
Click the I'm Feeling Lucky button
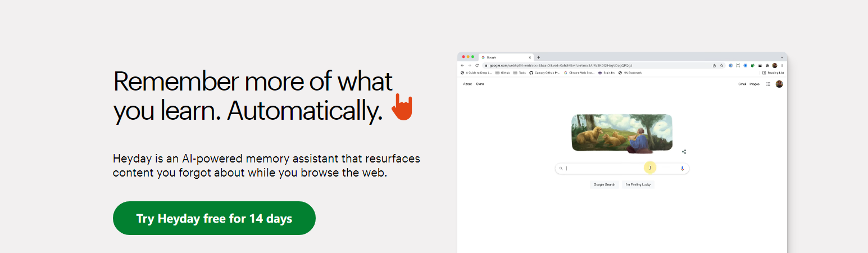pyautogui.click(x=638, y=184)
